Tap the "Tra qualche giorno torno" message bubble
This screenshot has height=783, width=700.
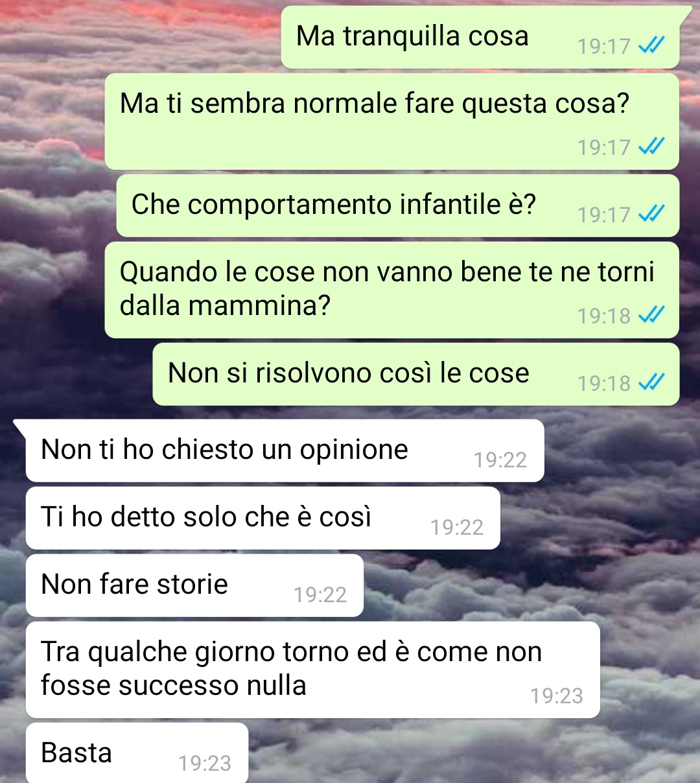pyautogui.click(x=313, y=670)
